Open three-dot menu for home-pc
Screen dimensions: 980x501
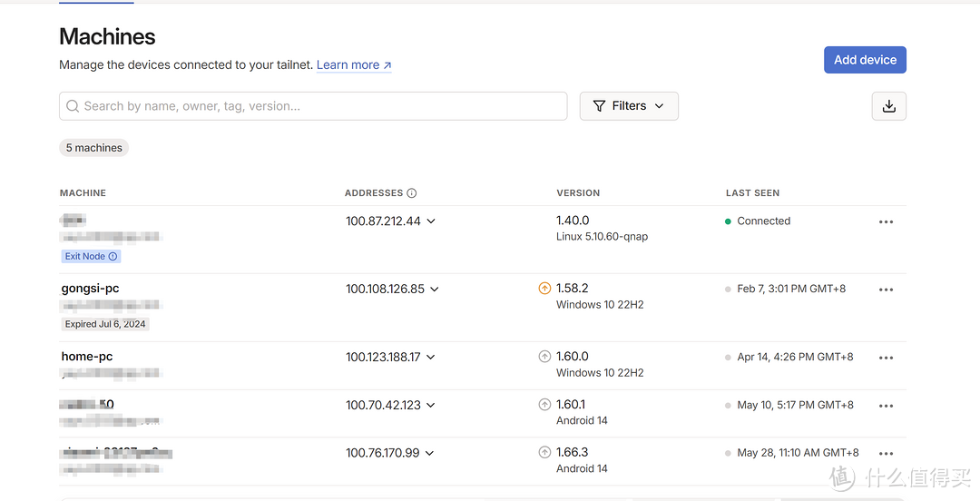coord(886,358)
